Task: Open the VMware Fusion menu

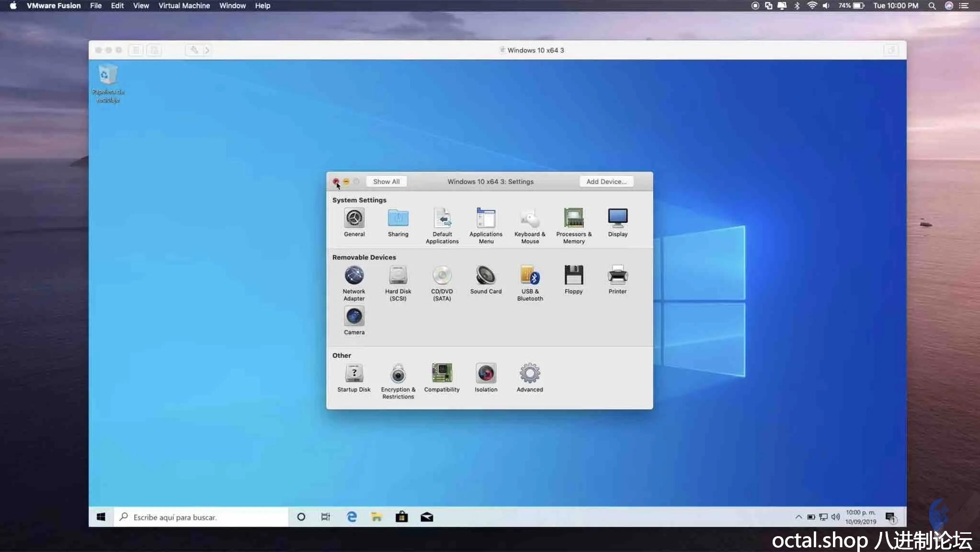Action: click(54, 6)
